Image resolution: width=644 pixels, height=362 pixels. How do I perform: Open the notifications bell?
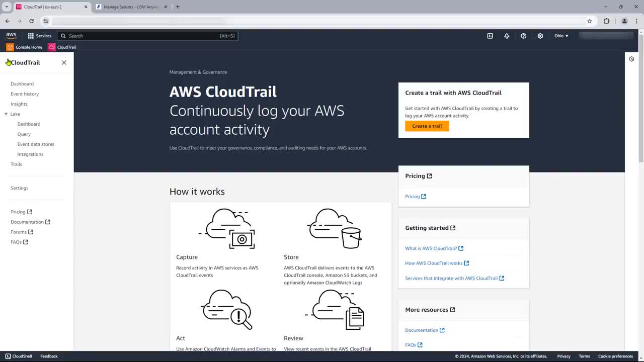507,36
